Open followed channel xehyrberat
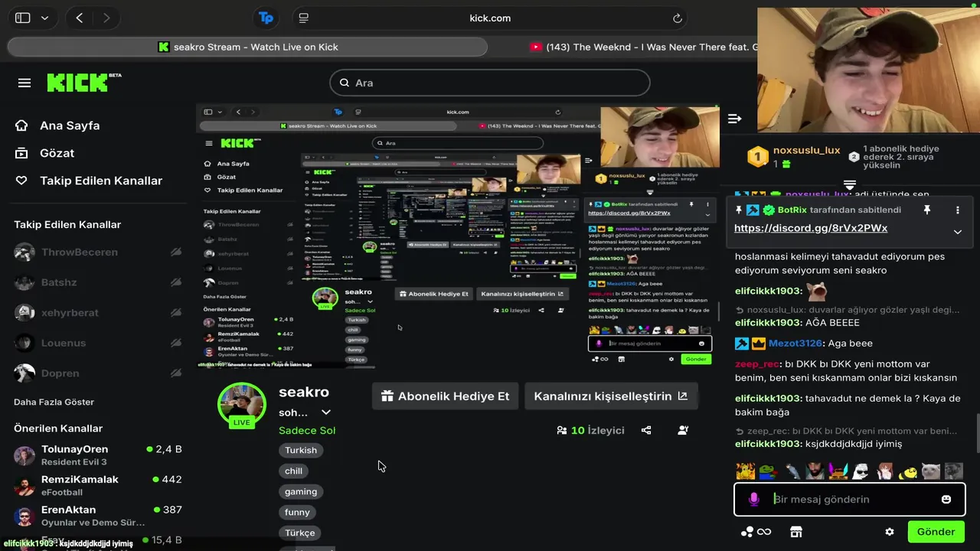Viewport: 980px width, 551px height. [x=70, y=312]
